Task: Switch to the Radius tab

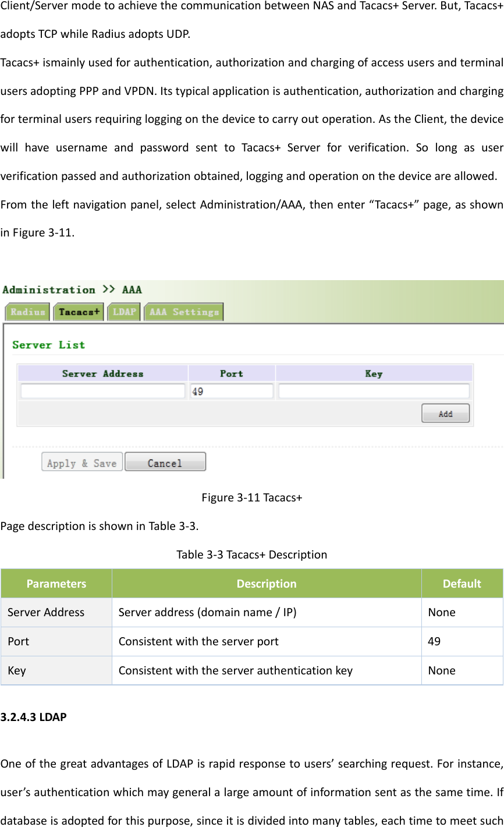Action: (x=27, y=312)
